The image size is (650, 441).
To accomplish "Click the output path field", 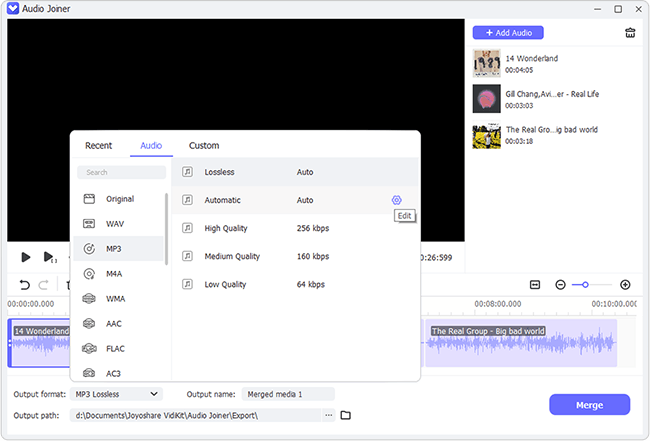I will coord(196,415).
